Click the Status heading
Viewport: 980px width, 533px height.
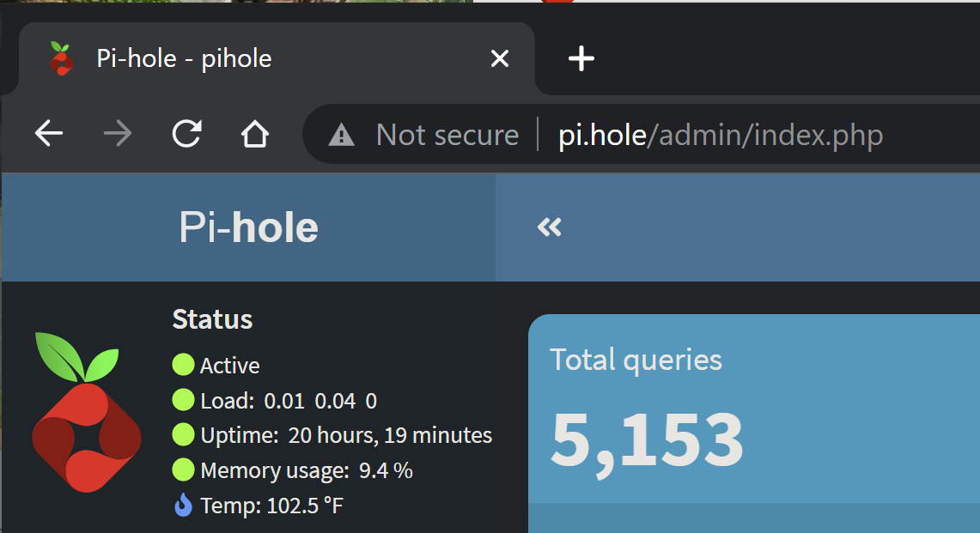[212, 319]
